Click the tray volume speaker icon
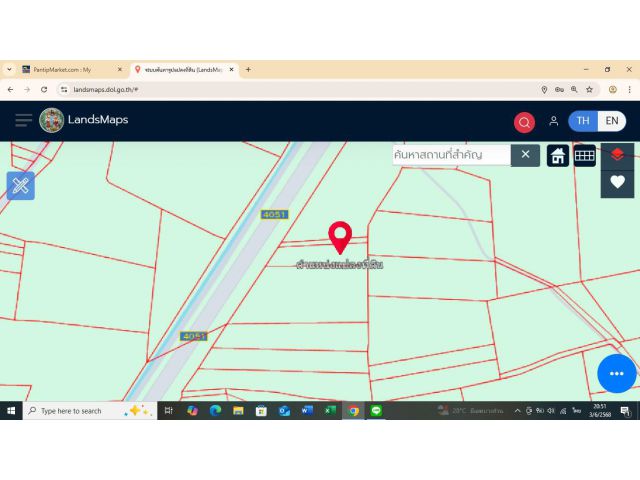640x480 pixels. pos(551,411)
